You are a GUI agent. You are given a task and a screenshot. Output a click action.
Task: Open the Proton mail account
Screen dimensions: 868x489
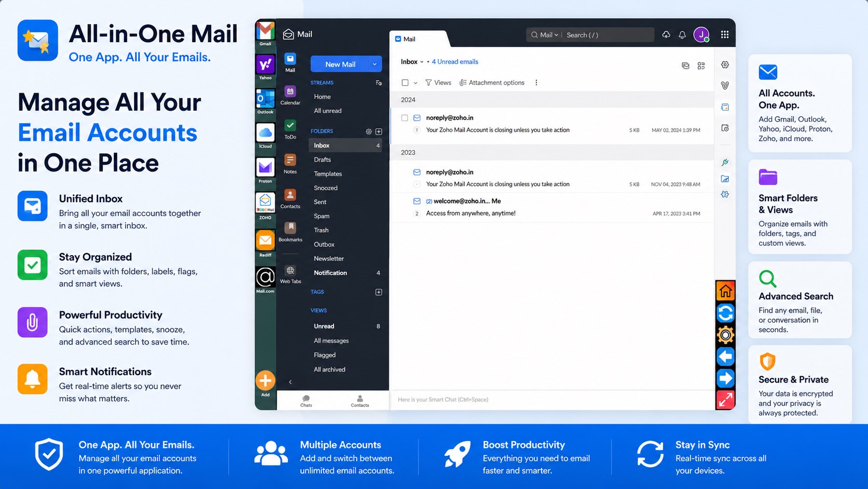click(265, 167)
